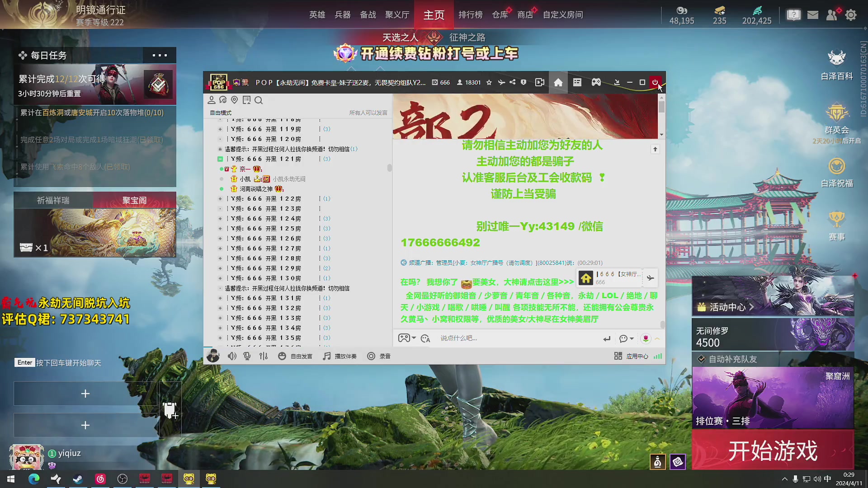Expand the gift panel chevron
This screenshot has height=488, width=868.
pos(657,338)
